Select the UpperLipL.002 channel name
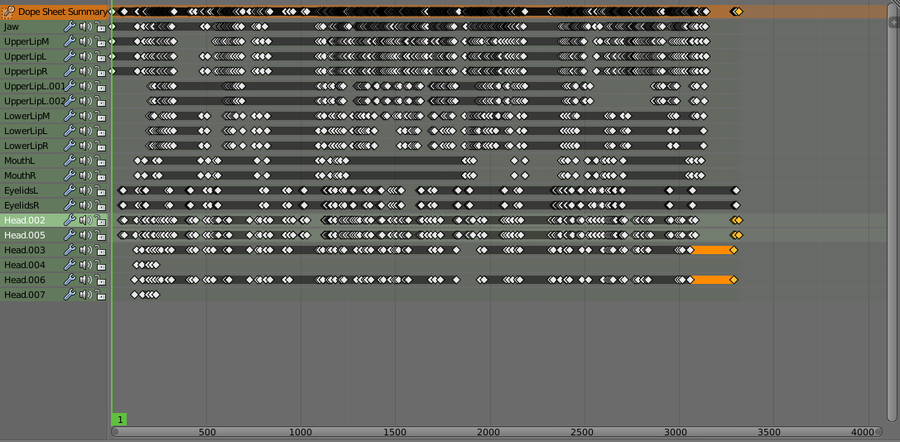Screen dimensions: 900x442 (34, 101)
